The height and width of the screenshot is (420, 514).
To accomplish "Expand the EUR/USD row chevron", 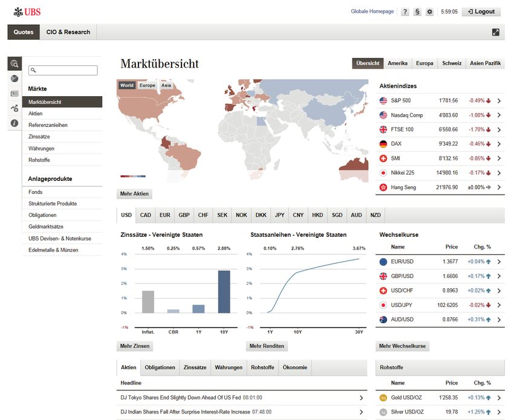I will [x=499, y=262].
